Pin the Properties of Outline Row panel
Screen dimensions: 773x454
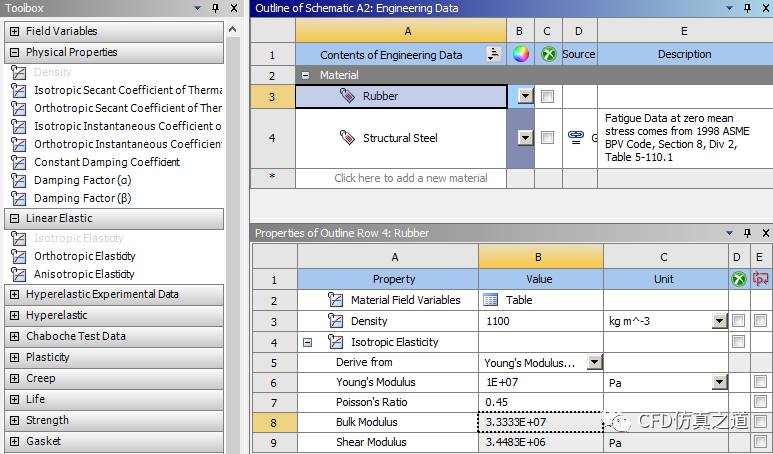click(748, 233)
